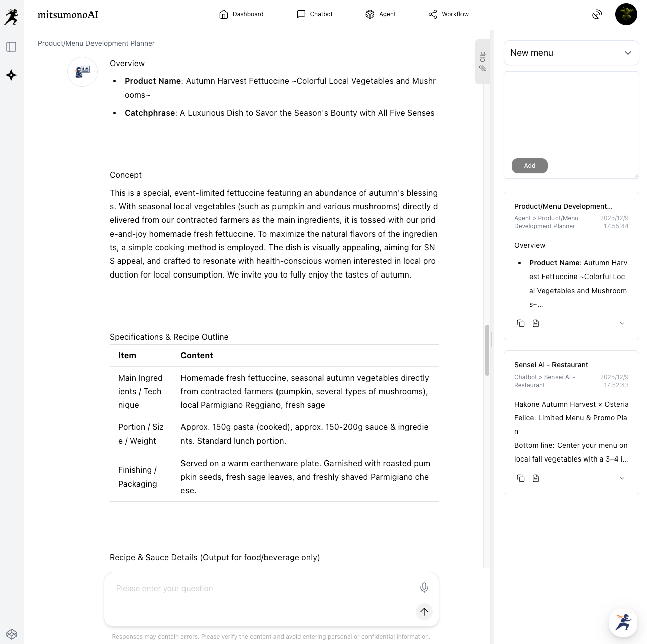Click the microphone voice input icon
Viewport: 647px width, 644px height.
(x=424, y=587)
